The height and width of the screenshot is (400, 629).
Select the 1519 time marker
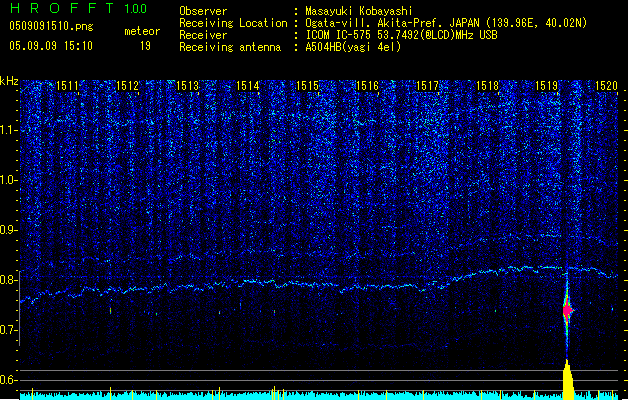click(547, 87)
